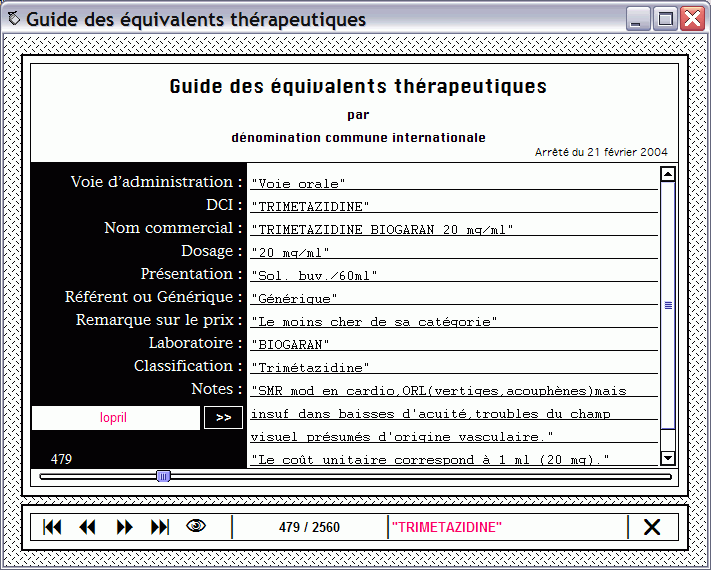This screenshot has height=570, width=711.
Task: Jump to the last record
Action: [160, 527]
